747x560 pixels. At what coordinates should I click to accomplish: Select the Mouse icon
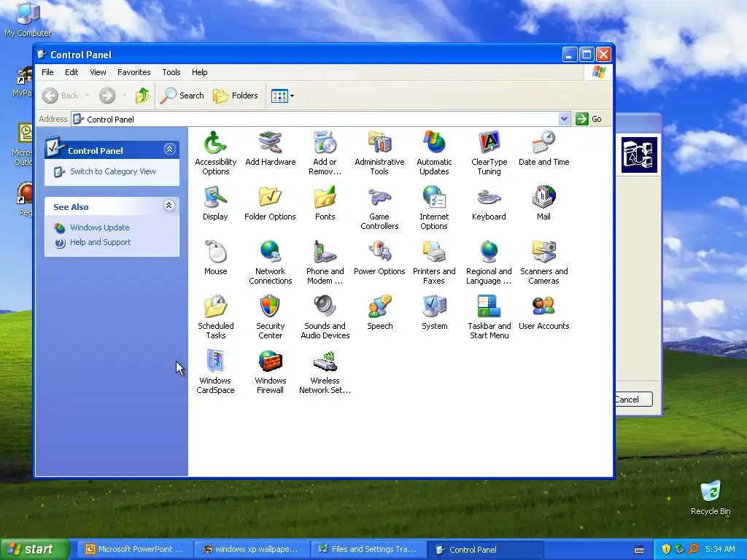(215, 252)
